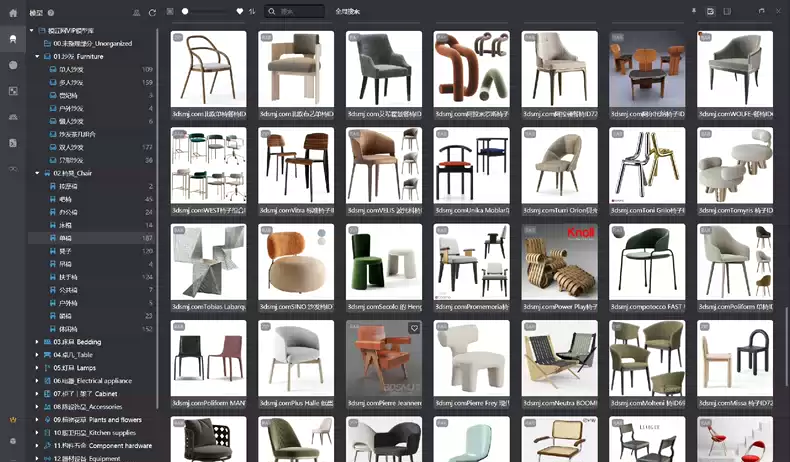Screen dimensions: 790x462
Task: Select the Pierre Frey white chair thumbnail
Action: 472,358
